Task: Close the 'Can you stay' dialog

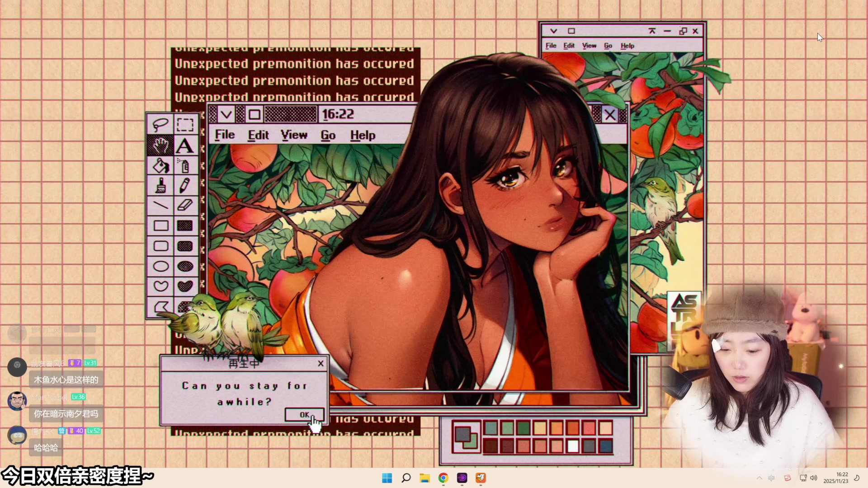Action: 321,363
